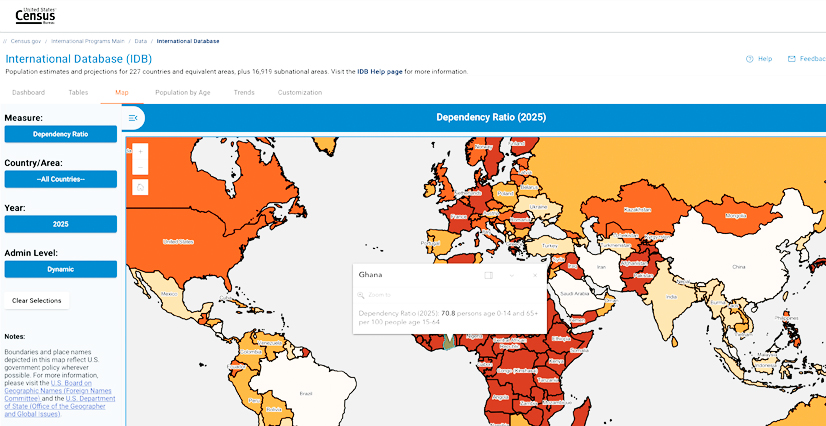Click the 70.8 dependency ratio value
This screenshot has width=826, height=426.
click(448, 313)
